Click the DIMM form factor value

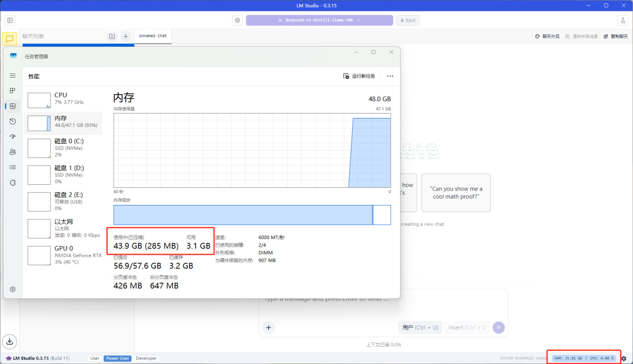(x=265, y=253)
